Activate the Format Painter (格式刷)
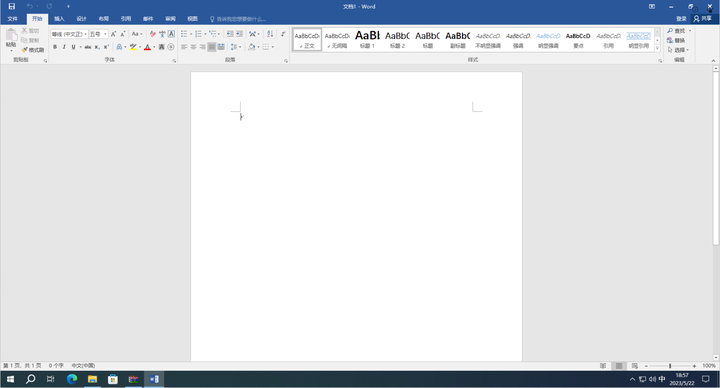This screenshot has width=720, height=388. (33, 50)
